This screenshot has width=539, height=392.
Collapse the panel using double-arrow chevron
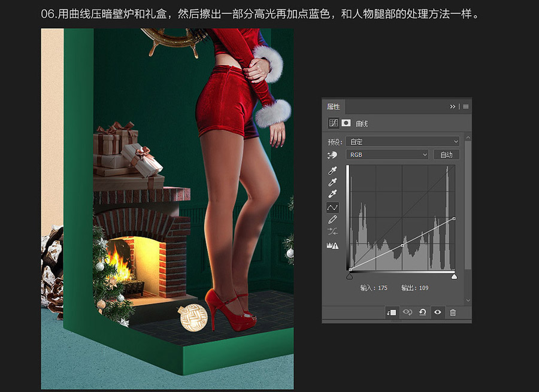tap(452, 107)
